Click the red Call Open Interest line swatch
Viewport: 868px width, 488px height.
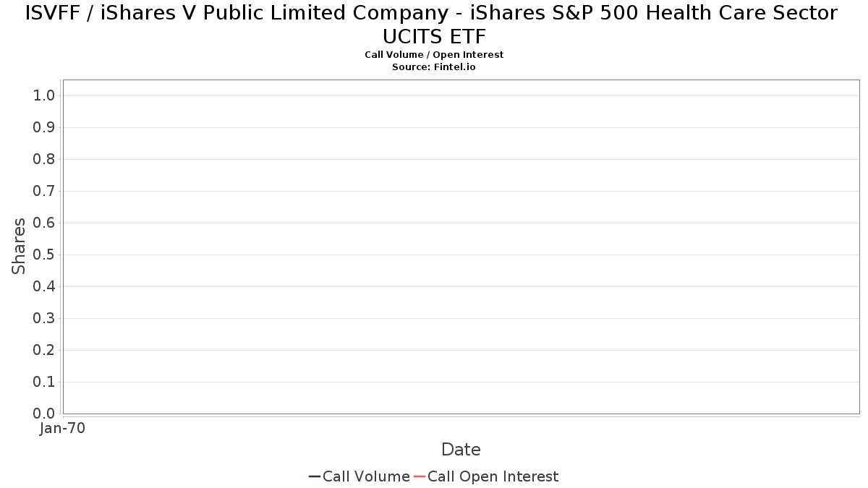[420, 476]
